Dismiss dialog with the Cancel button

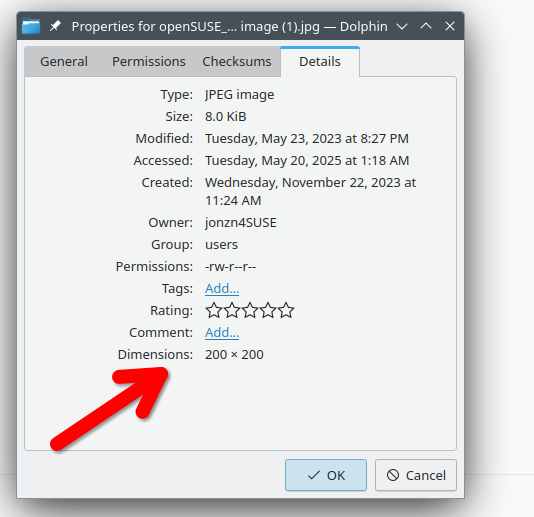coord(416,475)
